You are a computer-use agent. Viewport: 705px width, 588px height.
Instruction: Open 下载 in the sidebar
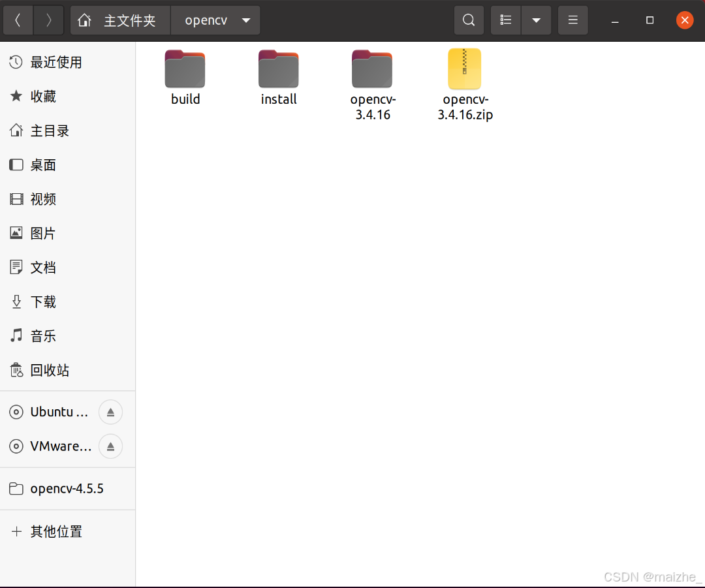[67, 302]
